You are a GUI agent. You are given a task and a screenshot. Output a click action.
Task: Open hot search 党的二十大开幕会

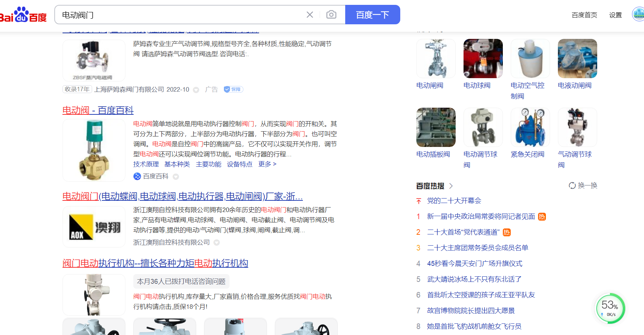454,201
